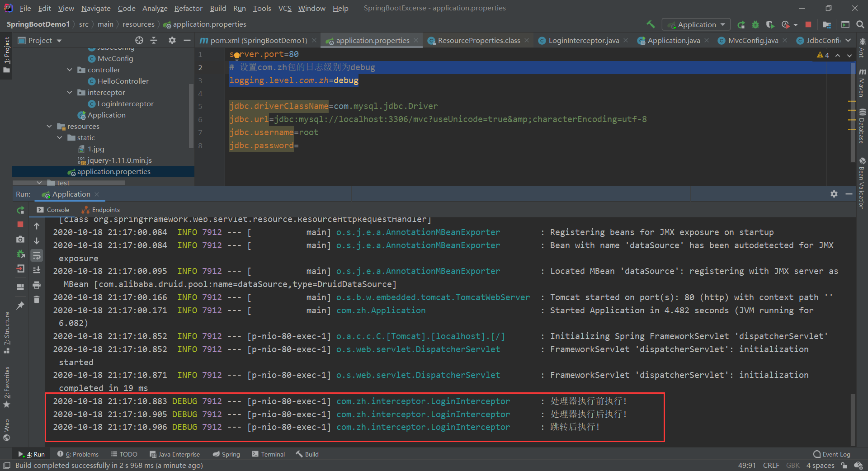
Task: Click the Build project hammer icon
Action: click(651, 24)
